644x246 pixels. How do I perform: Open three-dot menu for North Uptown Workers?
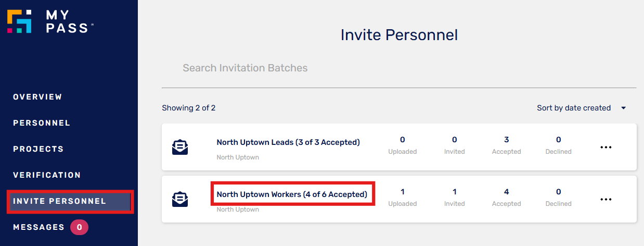[606, 199]
